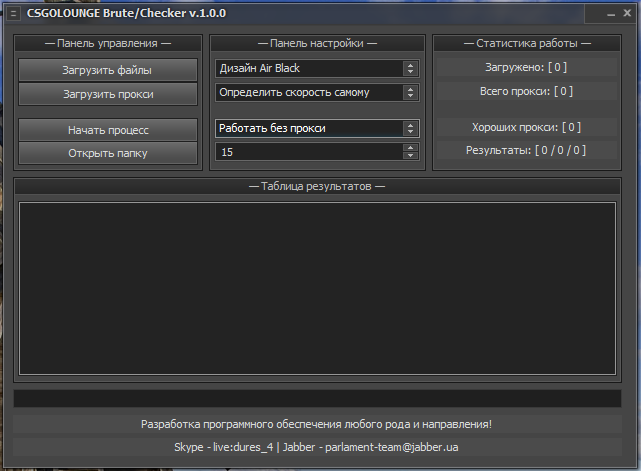The height and width of the screenshot is (471, 641).
Task: Click the Результаты counter row
Action: click(526, 150)
